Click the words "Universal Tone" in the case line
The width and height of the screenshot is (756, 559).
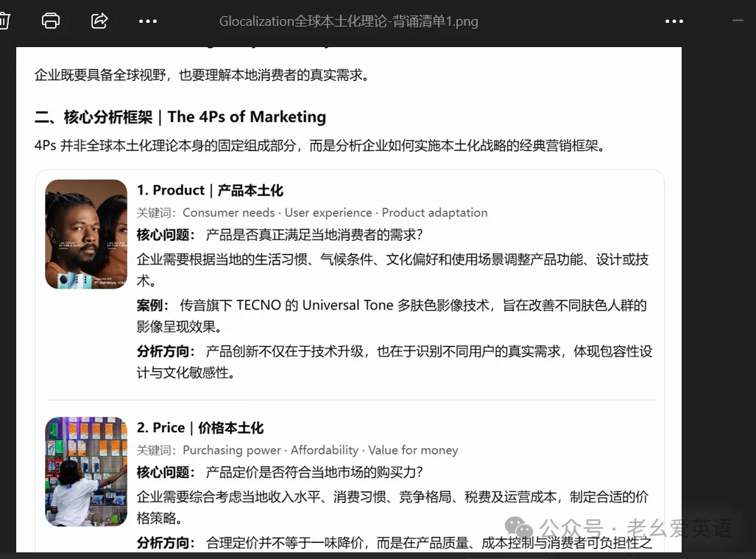coord(347,306)
